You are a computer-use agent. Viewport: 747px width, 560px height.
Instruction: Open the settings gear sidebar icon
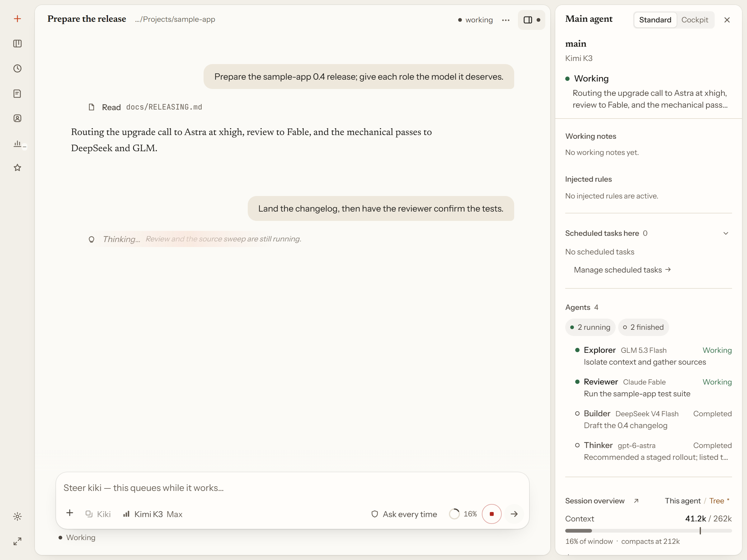(x=17, y=516)
